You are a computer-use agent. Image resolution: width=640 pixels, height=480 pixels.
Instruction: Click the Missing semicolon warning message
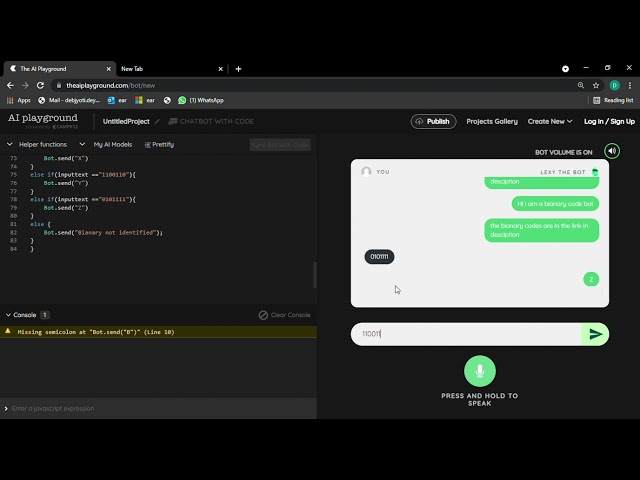click(x=96, y=332)
